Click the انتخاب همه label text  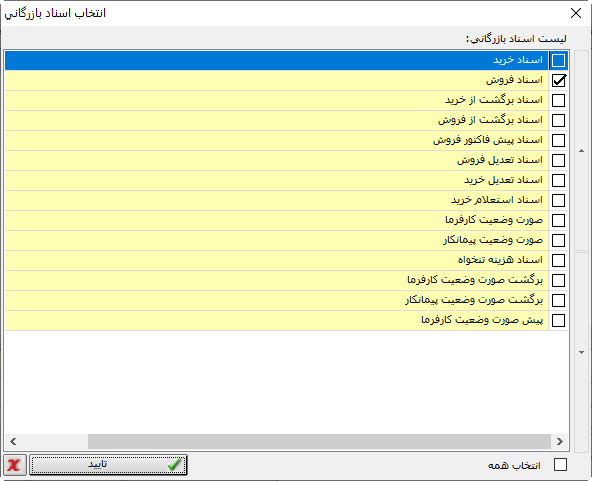pos(514,466)
